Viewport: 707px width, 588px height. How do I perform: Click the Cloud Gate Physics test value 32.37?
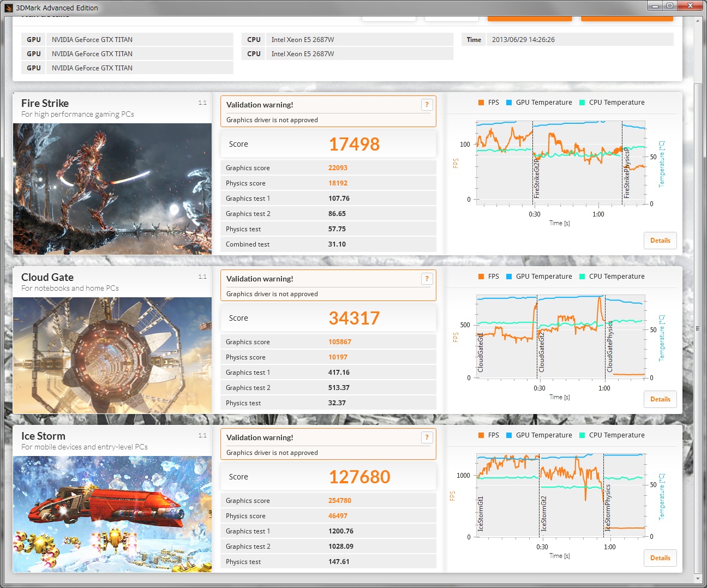coord(337,403)
